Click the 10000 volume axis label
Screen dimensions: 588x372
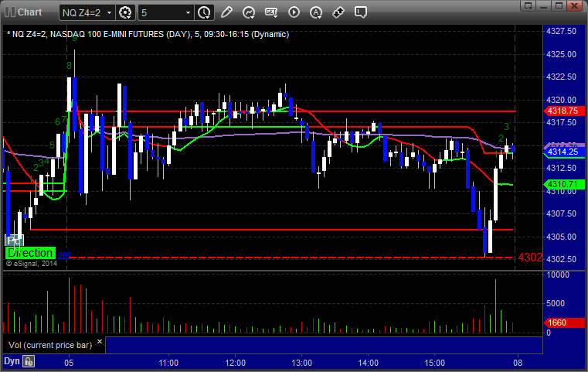[558, 275]
